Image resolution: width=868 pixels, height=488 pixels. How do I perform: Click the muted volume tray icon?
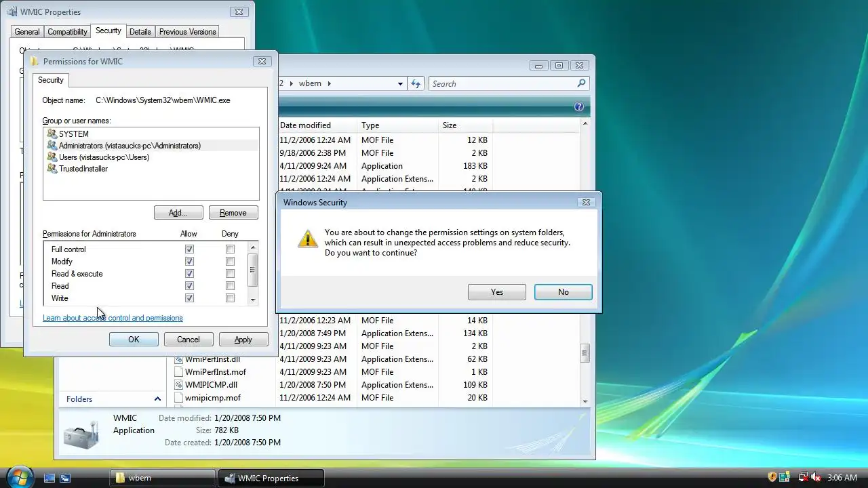tap(816, 477)
